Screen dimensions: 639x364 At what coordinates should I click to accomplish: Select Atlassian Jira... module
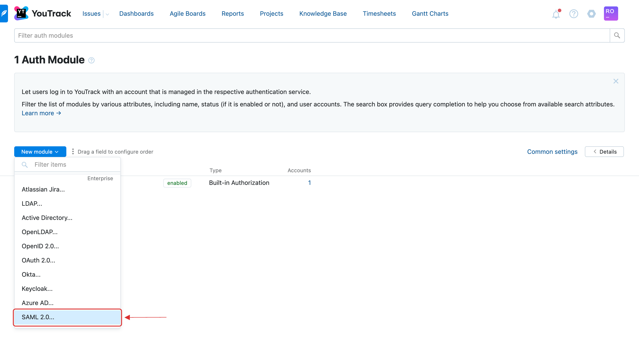[67, 189]
